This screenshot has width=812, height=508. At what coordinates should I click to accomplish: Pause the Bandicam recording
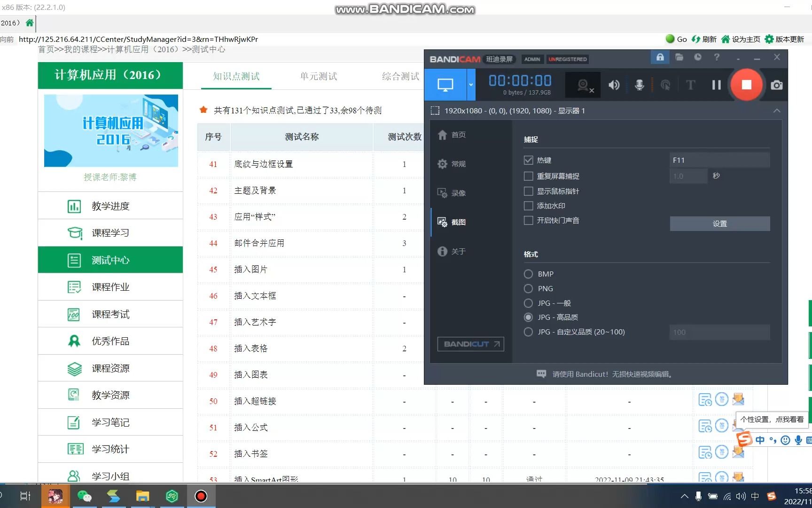click(x=716, y=85)
